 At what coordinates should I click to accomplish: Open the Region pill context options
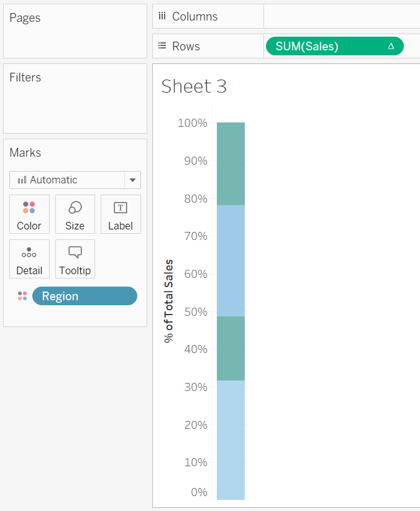(x=84, y=296)
